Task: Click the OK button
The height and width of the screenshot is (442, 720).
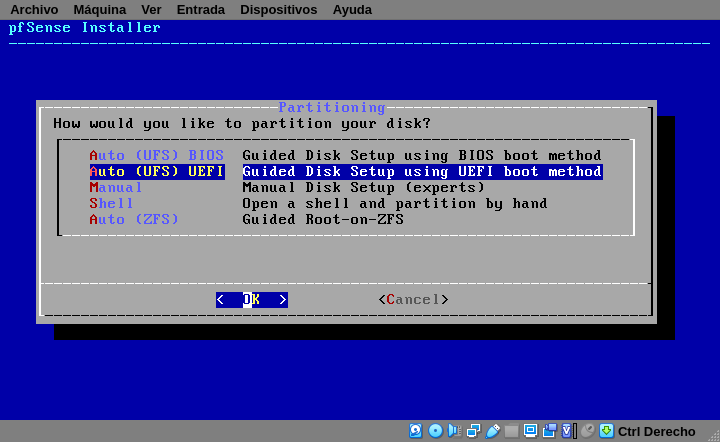Action: click(252, 300)
